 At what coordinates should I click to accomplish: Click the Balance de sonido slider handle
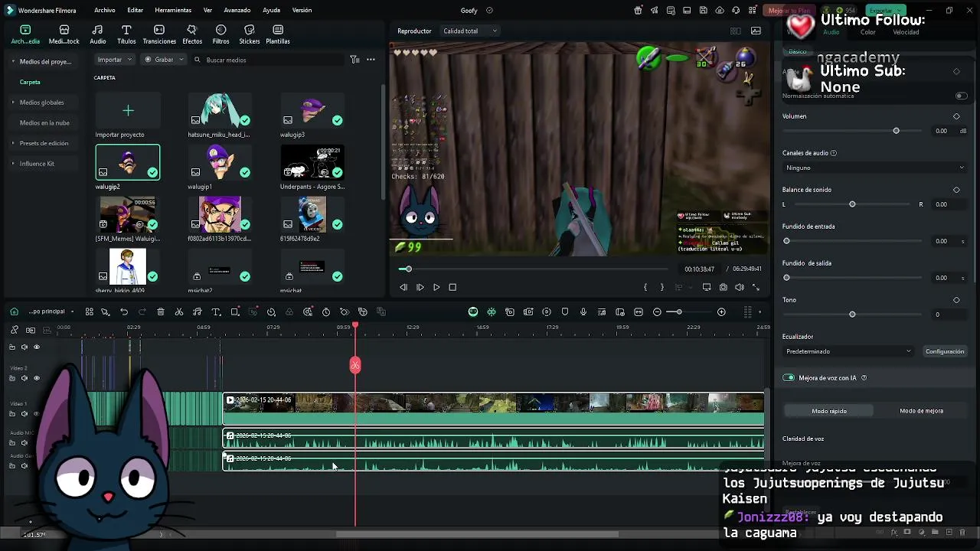coord(852,204)
